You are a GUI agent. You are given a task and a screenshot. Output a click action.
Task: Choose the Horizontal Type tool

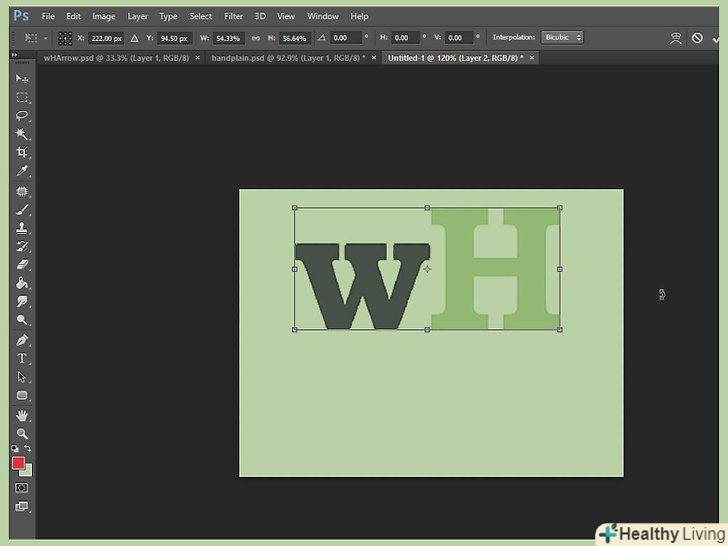tap(22, 358)
